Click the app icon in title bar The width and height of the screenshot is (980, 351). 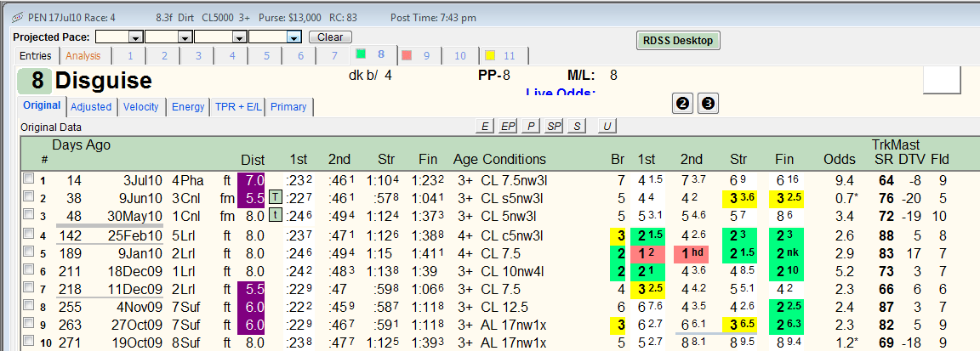click(x=18, y=17)
